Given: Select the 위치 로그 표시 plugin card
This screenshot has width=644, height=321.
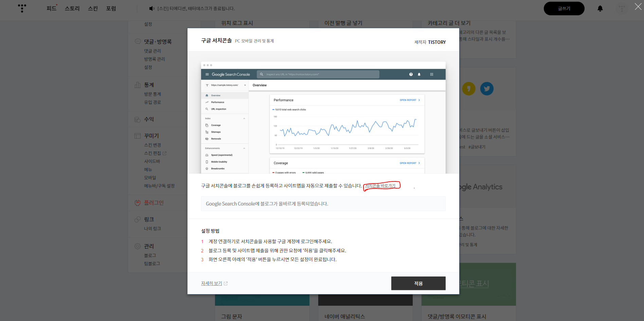Looking at the screenshot, I should [237, 23].
